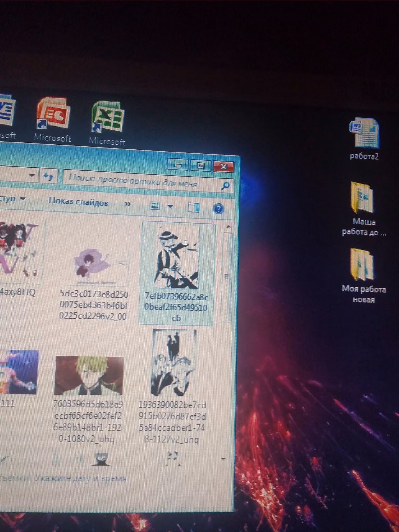Expand the address bar history dropdown arrow

point(32,175)
